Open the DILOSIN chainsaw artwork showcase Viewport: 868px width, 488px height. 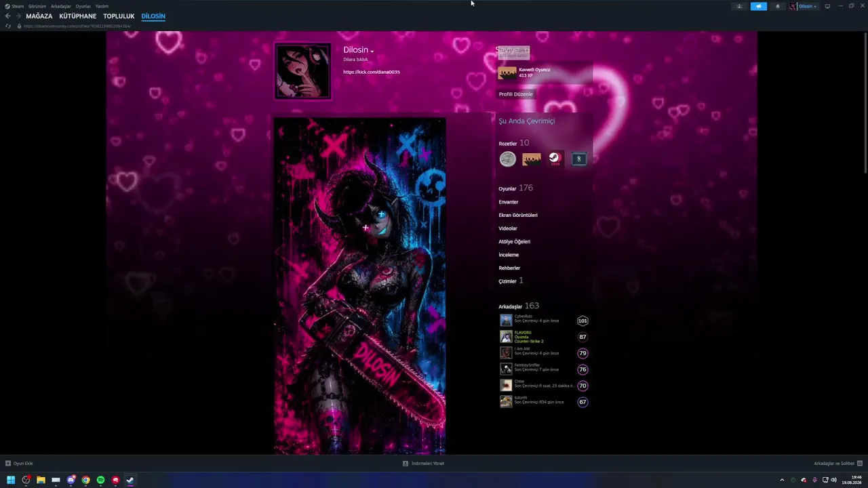point(359,286)
